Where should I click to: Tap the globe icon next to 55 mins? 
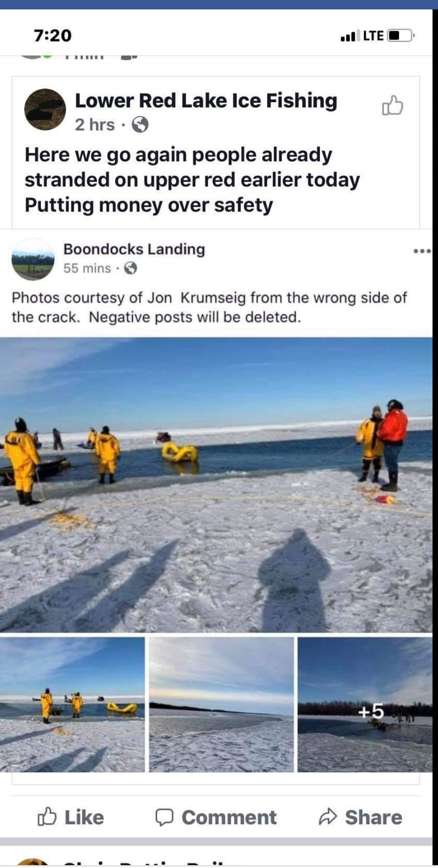pos(130,268)
